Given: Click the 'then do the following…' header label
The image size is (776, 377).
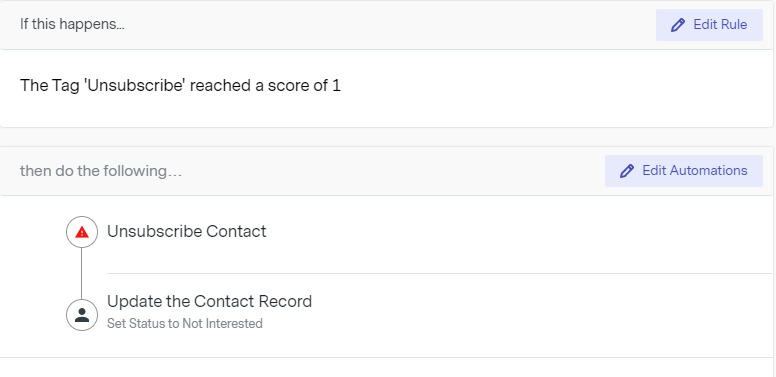Looking at the screenshot, I should (x=101, y=171).
